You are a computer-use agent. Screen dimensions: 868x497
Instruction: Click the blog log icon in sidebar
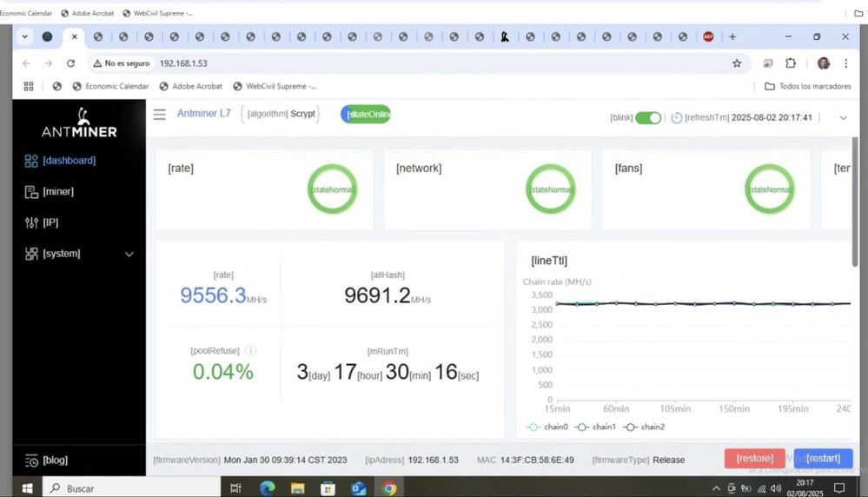pyautogui.click(x=31, y=461)
